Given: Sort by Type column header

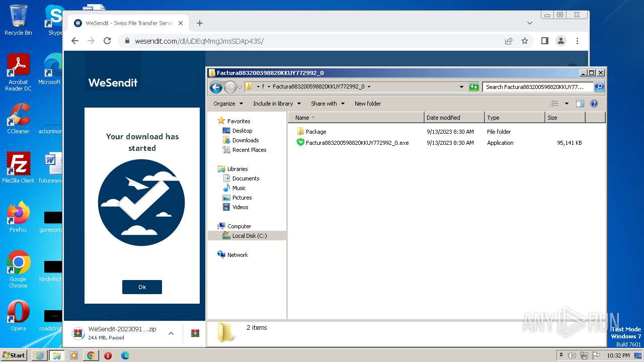Looking at the screenshot, I should pyautogui.click(x=515, y=118).
